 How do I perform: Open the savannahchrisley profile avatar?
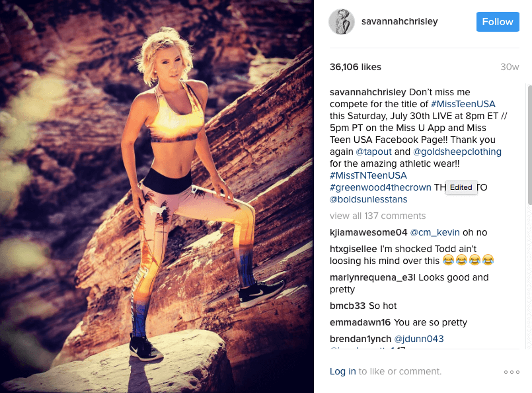(341, 22)
